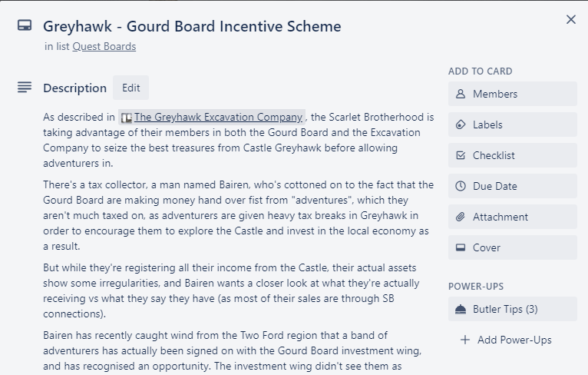The width and height of the screenshot is (588, 375).
Task: Click the Labels tag icon
Action: (x=460, y=124)
